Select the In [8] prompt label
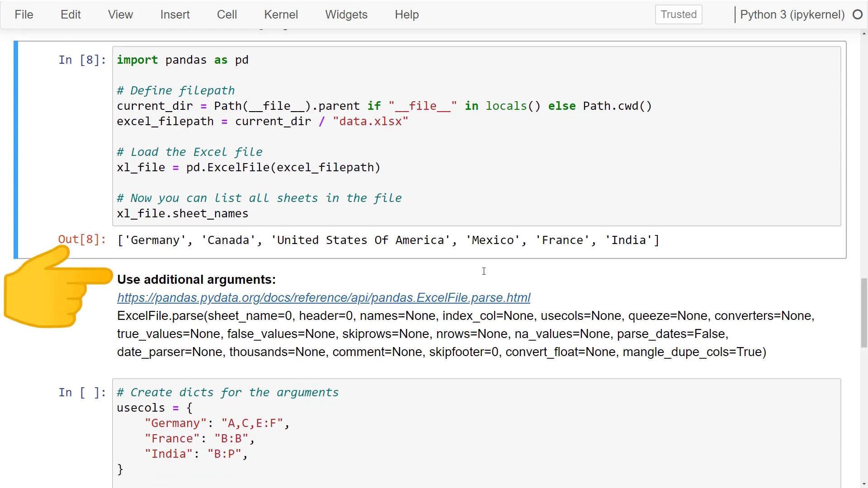Viewport: 868px width, 488px height. (81, 60)
